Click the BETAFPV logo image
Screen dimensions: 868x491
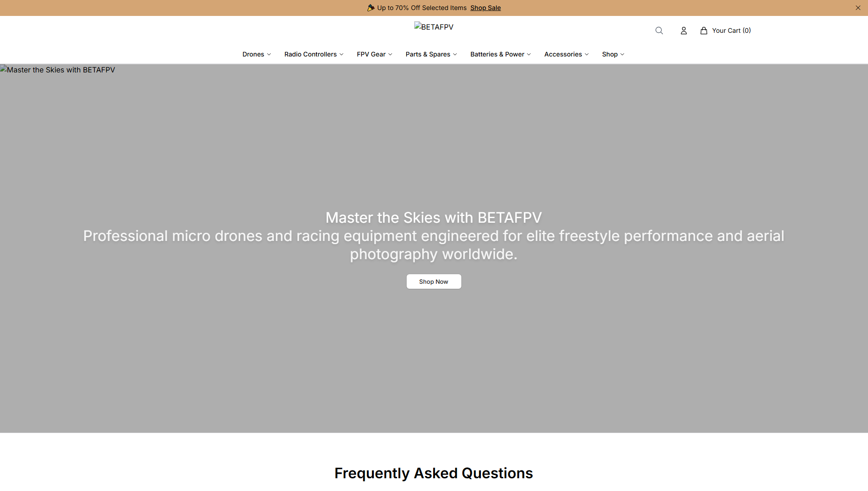434,27
